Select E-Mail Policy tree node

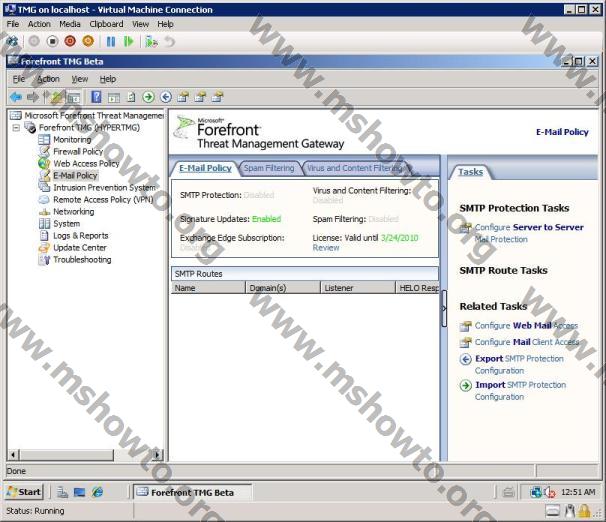pyautogui.click(x=75, y=175)
